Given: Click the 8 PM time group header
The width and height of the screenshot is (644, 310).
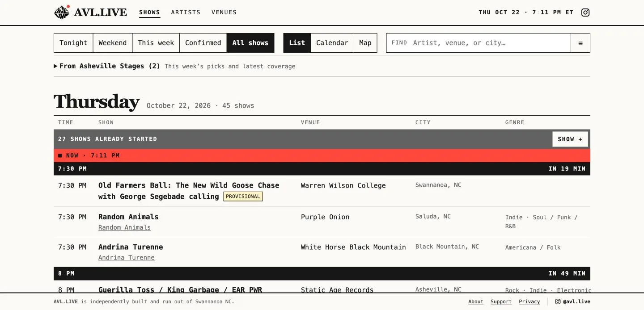Looking at the screenshot, I should pos(322,273).
